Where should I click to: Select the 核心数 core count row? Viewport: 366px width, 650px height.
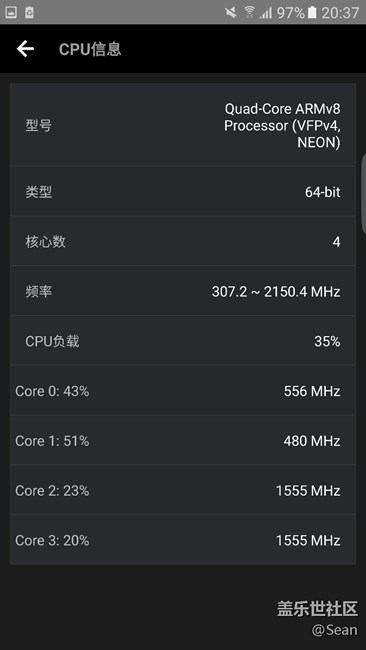pos(183,241)
